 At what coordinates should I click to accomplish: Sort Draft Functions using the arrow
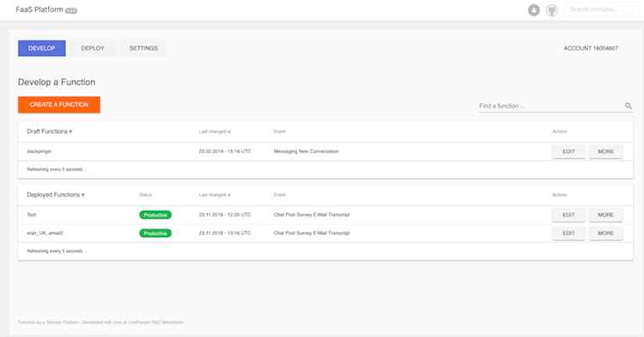coord(70,132)
